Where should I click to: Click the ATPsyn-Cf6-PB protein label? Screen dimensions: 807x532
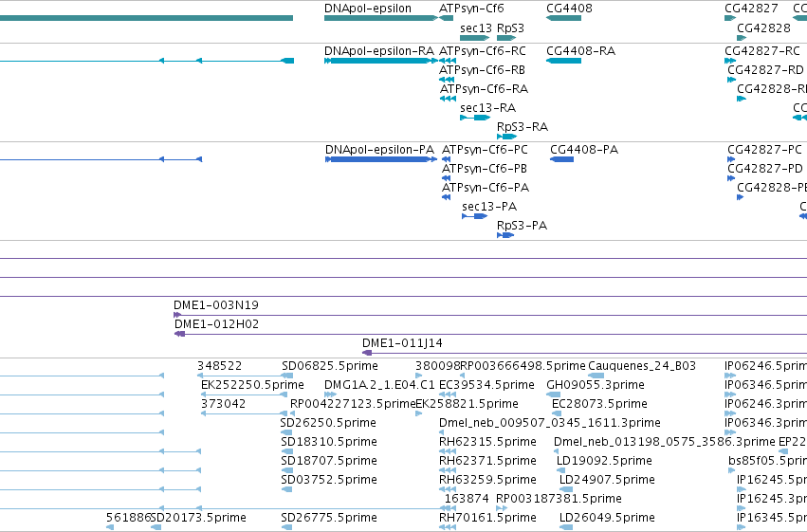click(485, 169)
